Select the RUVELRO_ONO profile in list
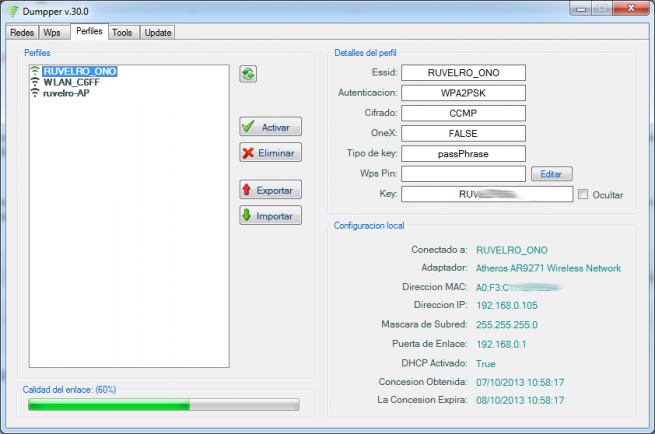This screenshot has height=434, width=655. (x=79, y=72)
